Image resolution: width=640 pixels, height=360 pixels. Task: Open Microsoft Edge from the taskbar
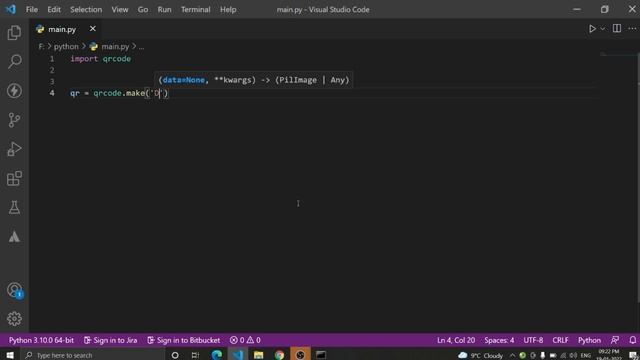tap(217, 355)
